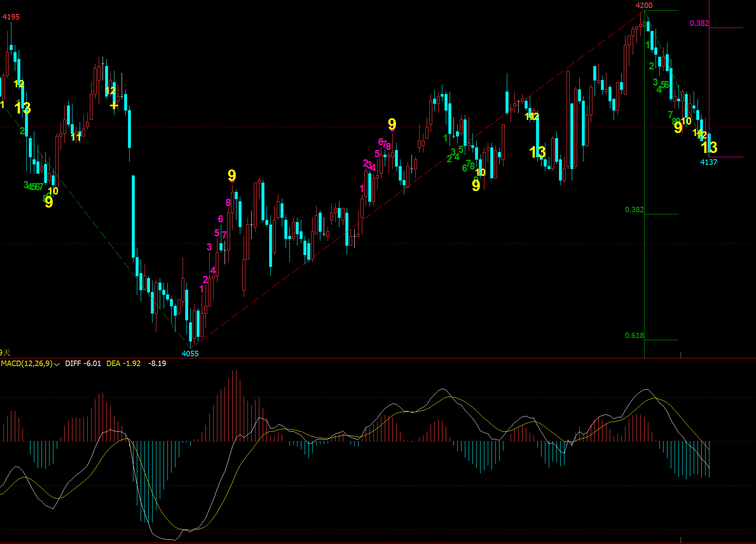
Task: Click the yellow 13 below the 4195 peak
Action: click(22, 108)
